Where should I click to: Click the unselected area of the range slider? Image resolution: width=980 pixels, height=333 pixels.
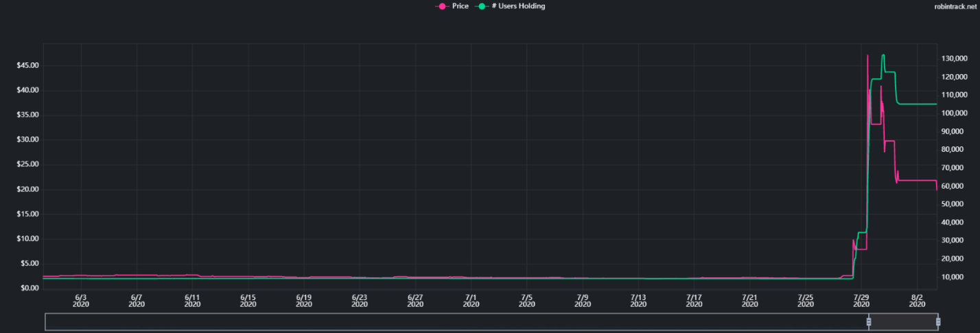pos(453,321)
